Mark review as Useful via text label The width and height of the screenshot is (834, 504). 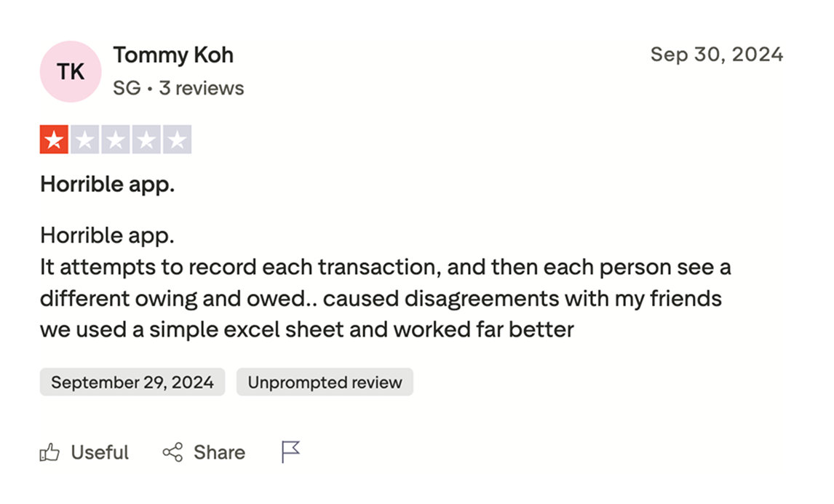(x=100, y=453)
